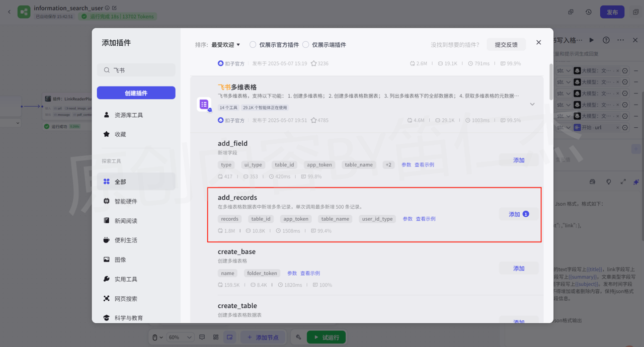Click the +2 more parameters tag

(388, 165)
